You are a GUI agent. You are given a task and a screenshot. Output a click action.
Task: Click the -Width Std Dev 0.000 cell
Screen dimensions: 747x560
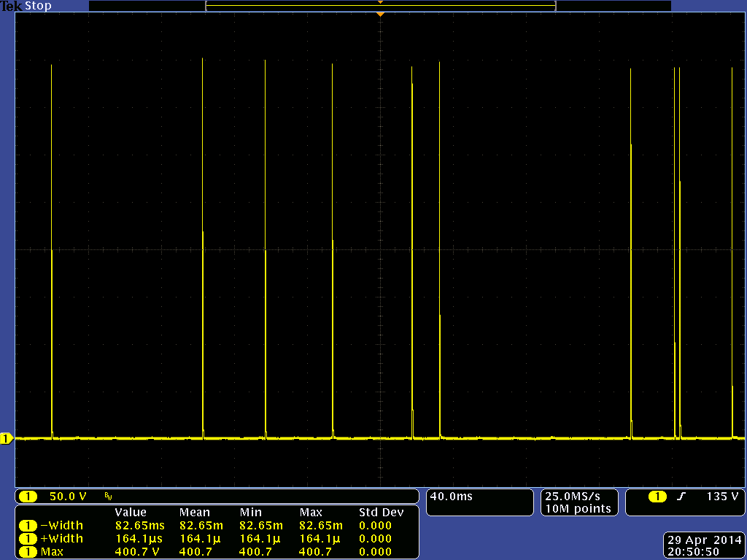tap(376, 526)
